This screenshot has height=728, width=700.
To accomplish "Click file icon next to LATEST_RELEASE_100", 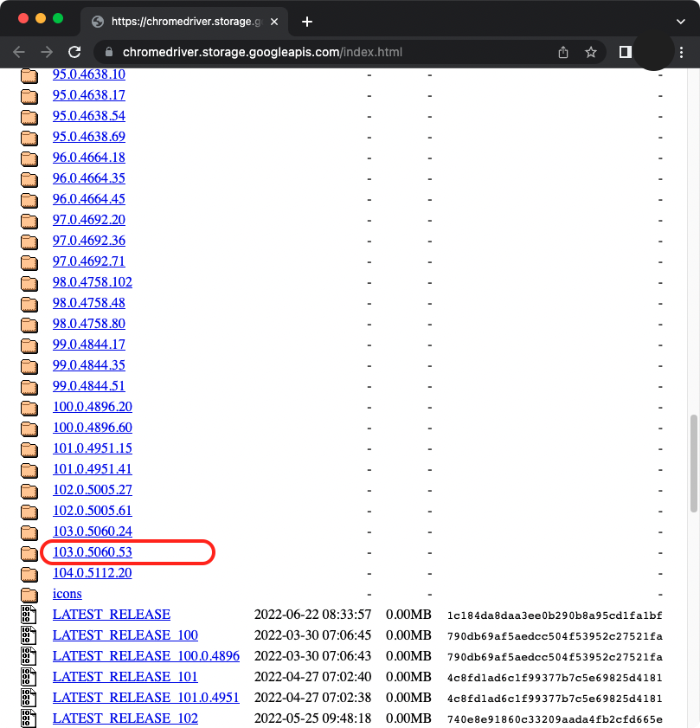I will point(29,635).
